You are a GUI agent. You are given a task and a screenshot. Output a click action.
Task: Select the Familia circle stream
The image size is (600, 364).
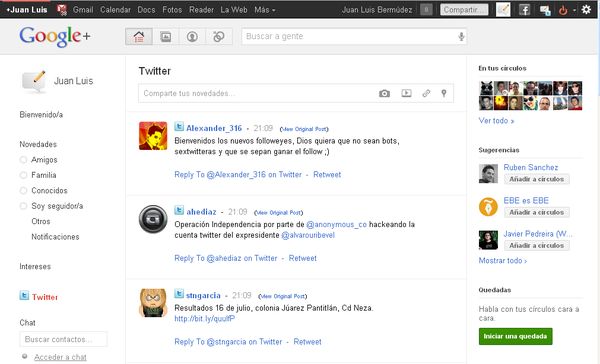44,175
